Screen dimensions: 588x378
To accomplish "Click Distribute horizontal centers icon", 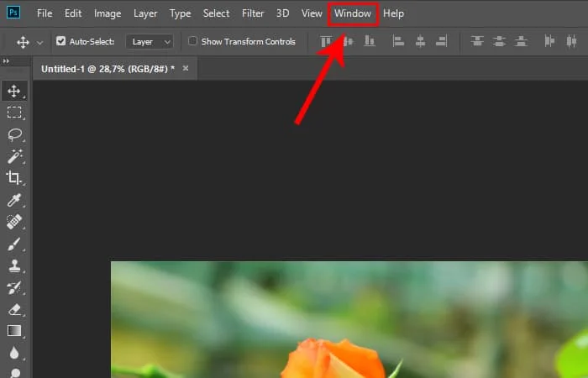I will [x=571, y=41].
